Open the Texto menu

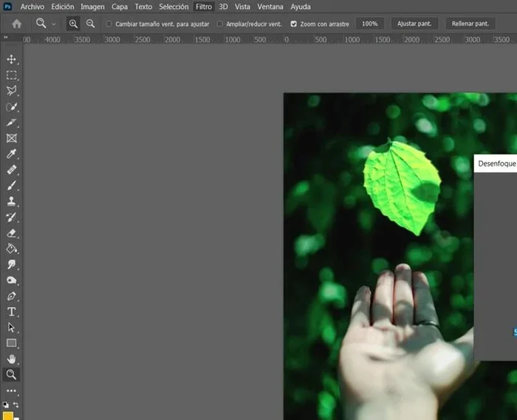tap(143, 7)
